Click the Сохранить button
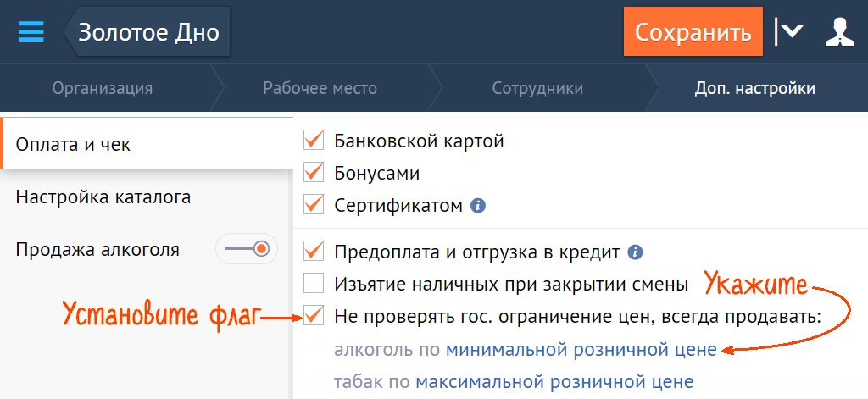Viewport: 868px width, 399px height. 693,33
